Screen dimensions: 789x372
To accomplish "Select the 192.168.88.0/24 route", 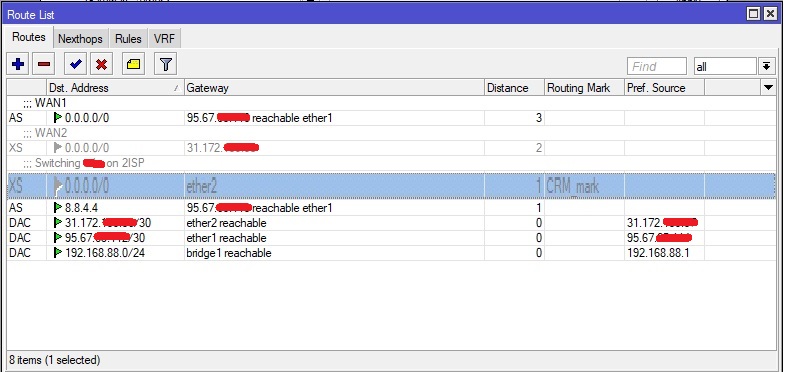I will pos(391,253).
